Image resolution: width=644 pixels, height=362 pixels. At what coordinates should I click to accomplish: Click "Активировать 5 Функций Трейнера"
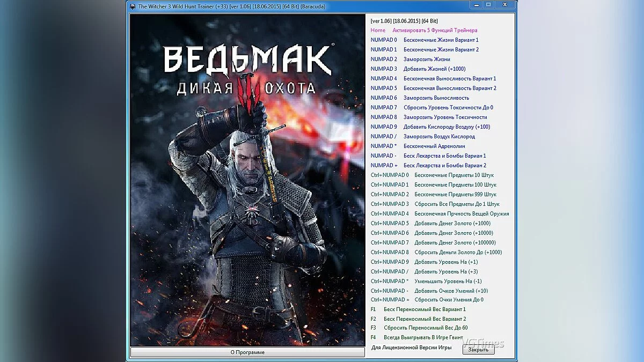(435, 30)
